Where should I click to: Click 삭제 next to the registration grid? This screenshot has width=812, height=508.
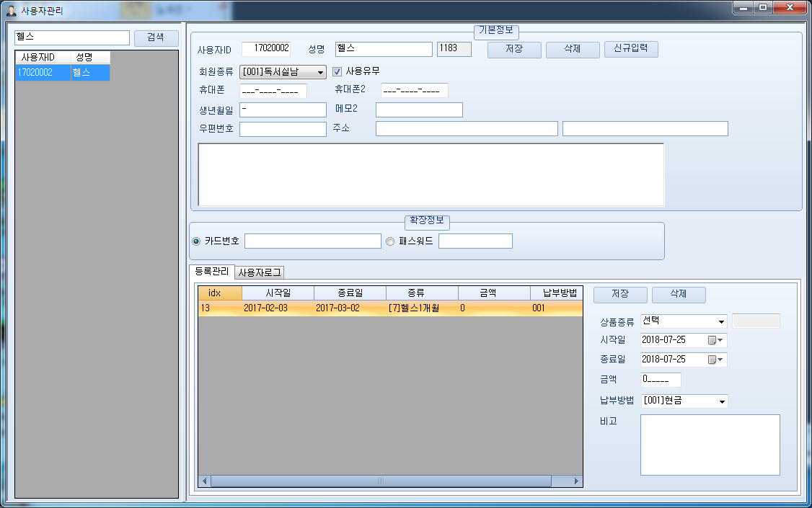[x=679, y=295]
